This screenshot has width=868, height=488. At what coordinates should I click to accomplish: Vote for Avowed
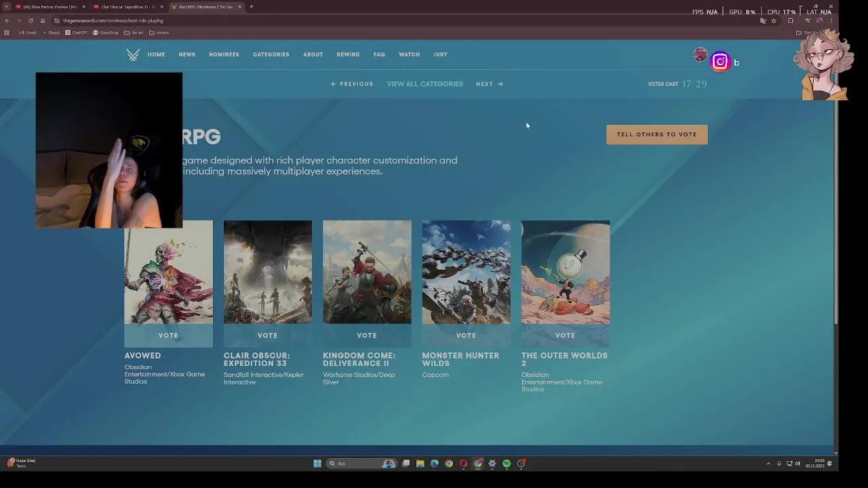coord(168,335)
